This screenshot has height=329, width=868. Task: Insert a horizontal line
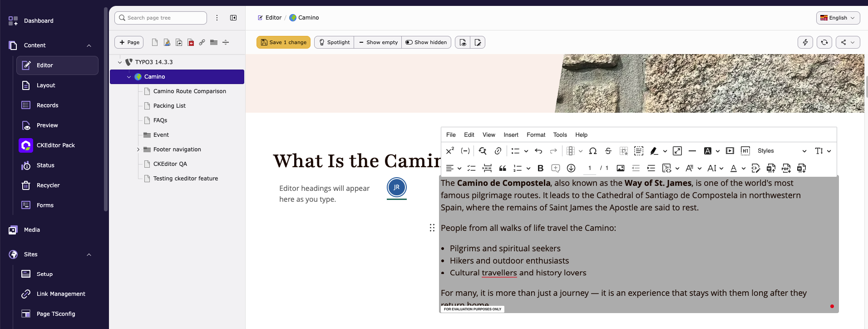692,151
